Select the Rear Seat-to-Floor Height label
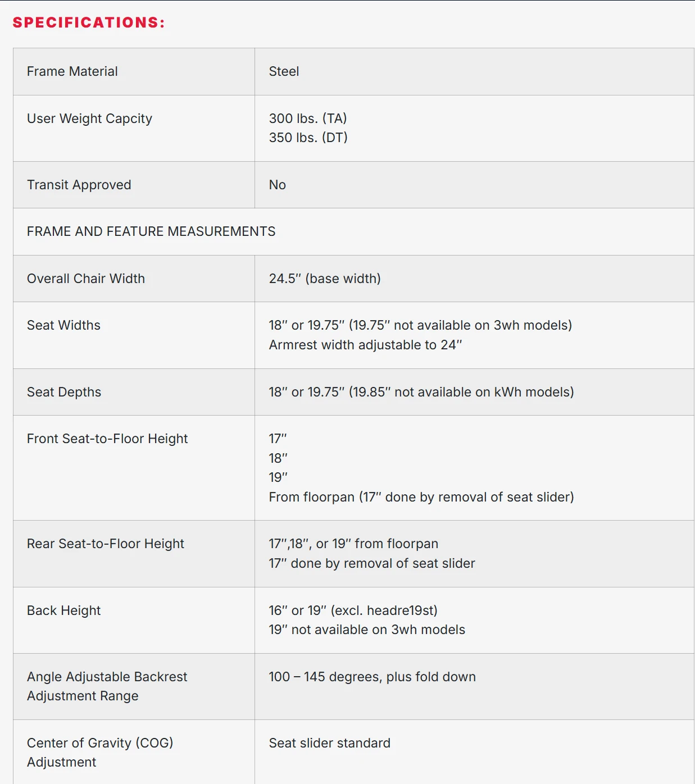 coord(106,544)
